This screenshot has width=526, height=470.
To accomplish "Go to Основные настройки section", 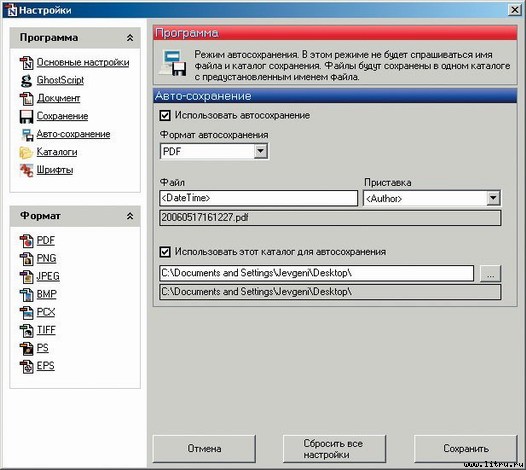I will [x=83, y=62].
